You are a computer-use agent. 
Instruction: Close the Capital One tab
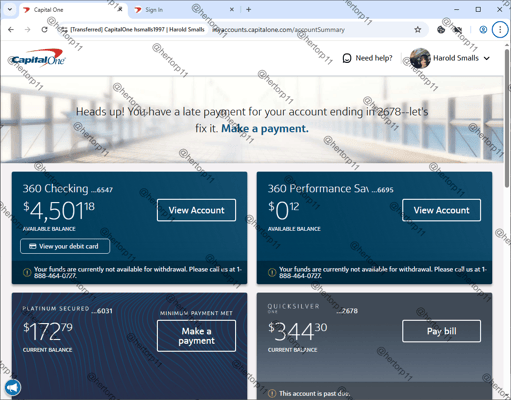pos(120,9)
